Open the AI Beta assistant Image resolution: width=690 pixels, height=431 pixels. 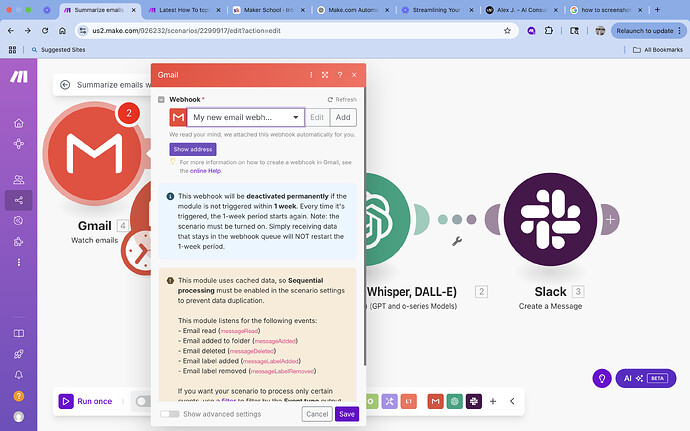(x=646, y=378)
